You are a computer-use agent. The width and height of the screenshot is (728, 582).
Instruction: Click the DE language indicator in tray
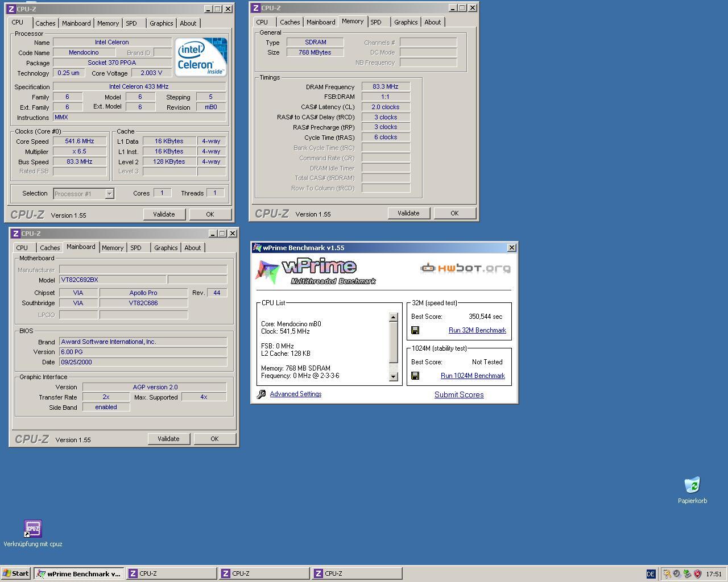[651, 574]
